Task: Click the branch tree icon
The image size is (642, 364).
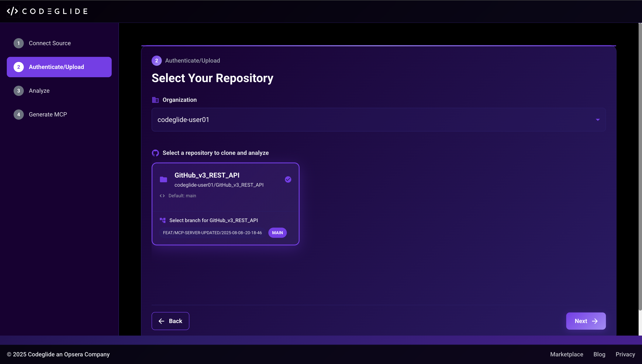Action: pos(163,220)
